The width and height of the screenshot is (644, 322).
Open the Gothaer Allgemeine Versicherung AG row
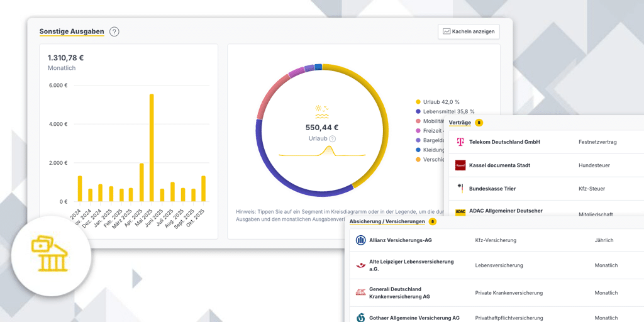[414, 318]
